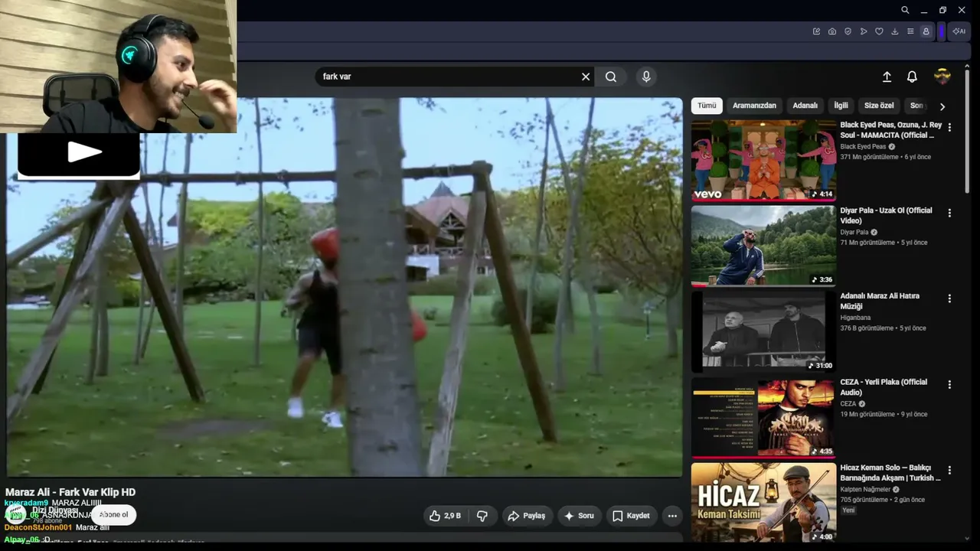Open options menu for Hicaz Keman Solo
980x551 pixels.
coord(949,470)
